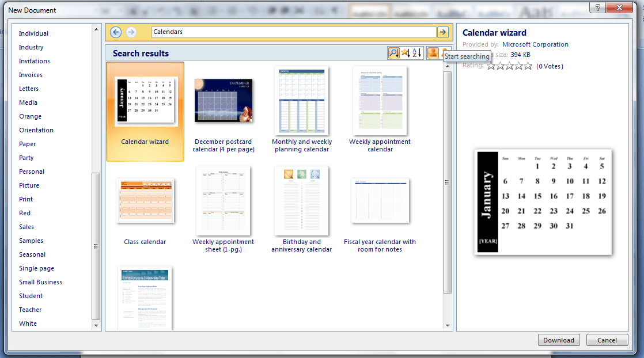Image resolution: width=644 pixels, height=358 pixels.
Task: Click the forward navigation arrow
Action: (x=130, y=32)
